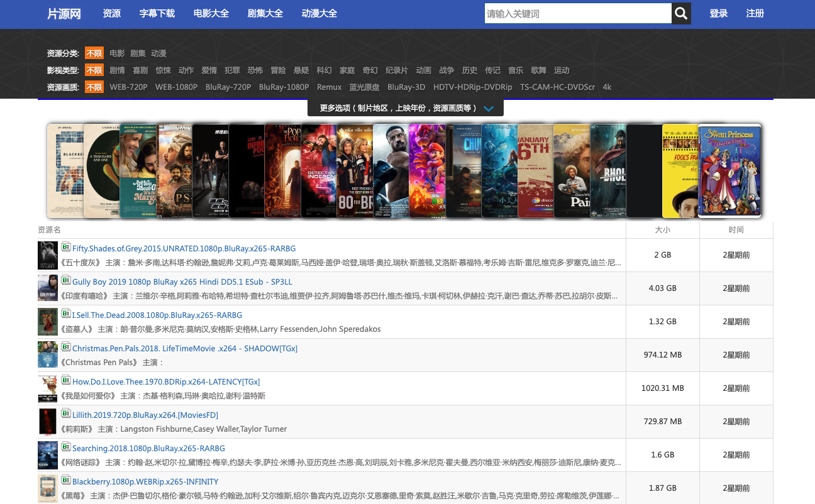Select 不限 for 资源分类 filter
The width and height of the screenshot is (815, 504).
(x=94, y=53)
